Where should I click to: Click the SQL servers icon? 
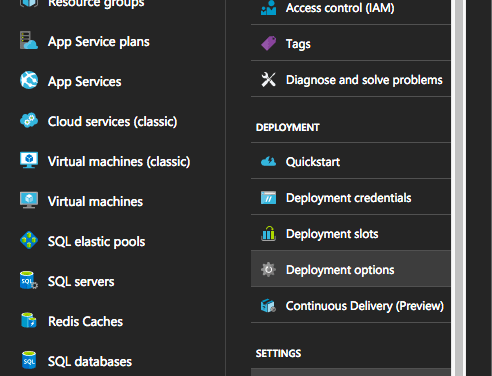(x=29, y=280)
